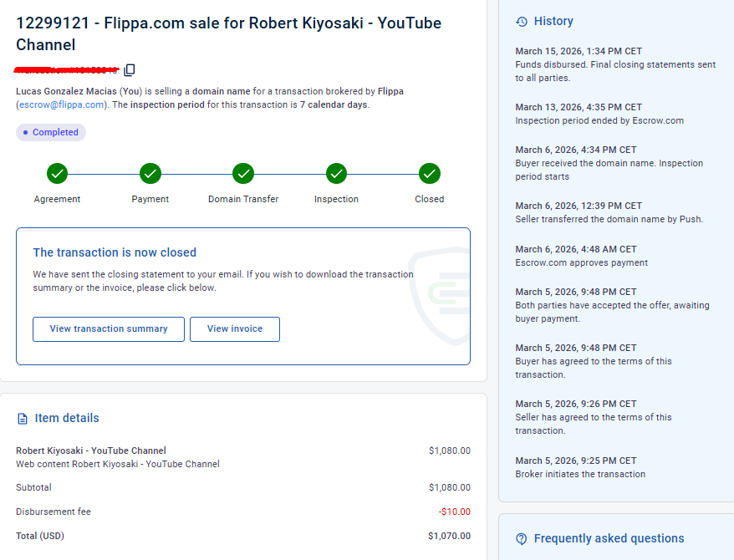Viewport: 734px width, 560px height.
Task: Click 'Buyer received the domain name' entry
Action: point(609,170)
